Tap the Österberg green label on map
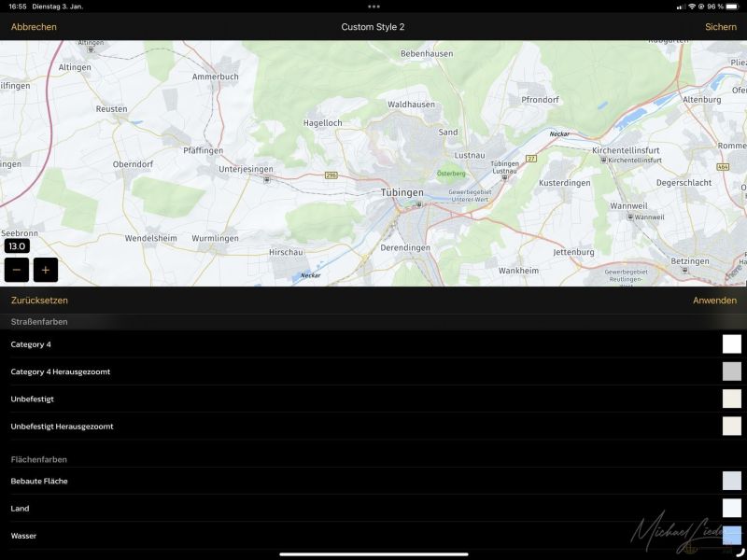This screenshot has height=560, width=747. pyautogui.click(x=451, y=174)
